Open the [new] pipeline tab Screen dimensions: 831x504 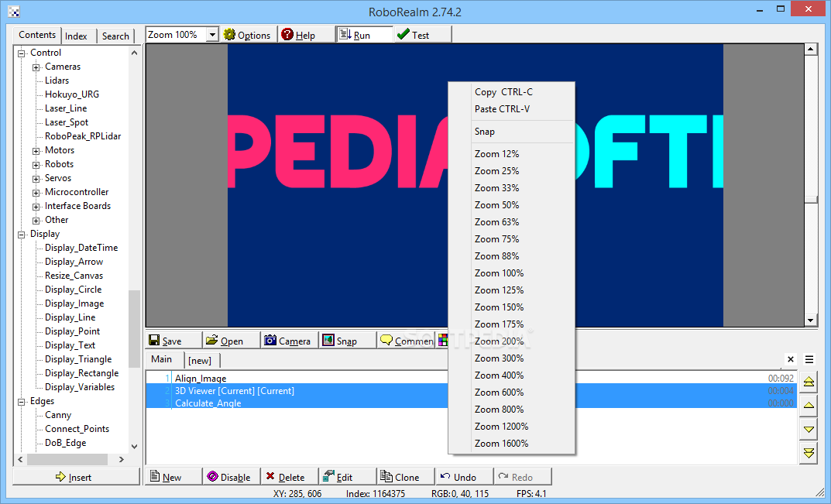[201, 360]
